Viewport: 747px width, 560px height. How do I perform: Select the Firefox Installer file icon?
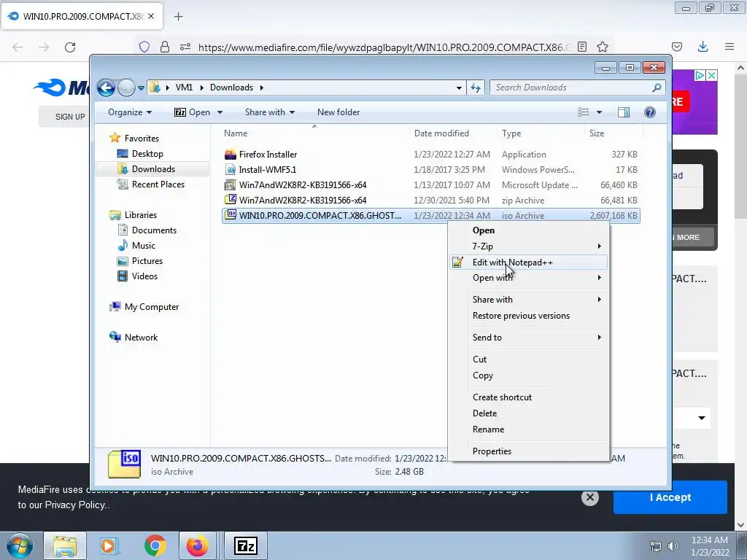pos(231,155)
